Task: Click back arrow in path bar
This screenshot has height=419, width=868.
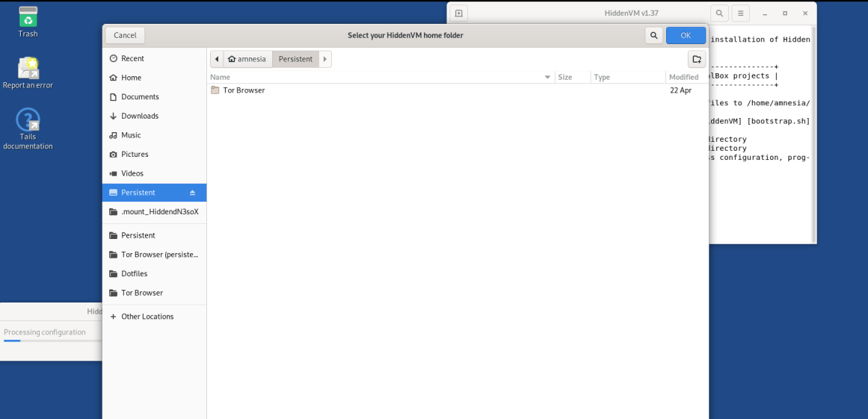Action: pyautogui.click(x=217, y=59)
